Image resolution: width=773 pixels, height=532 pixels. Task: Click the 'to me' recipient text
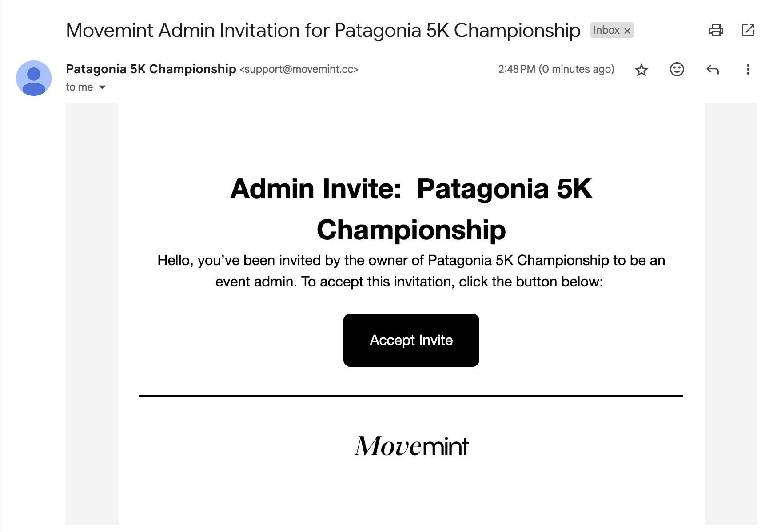80,87
